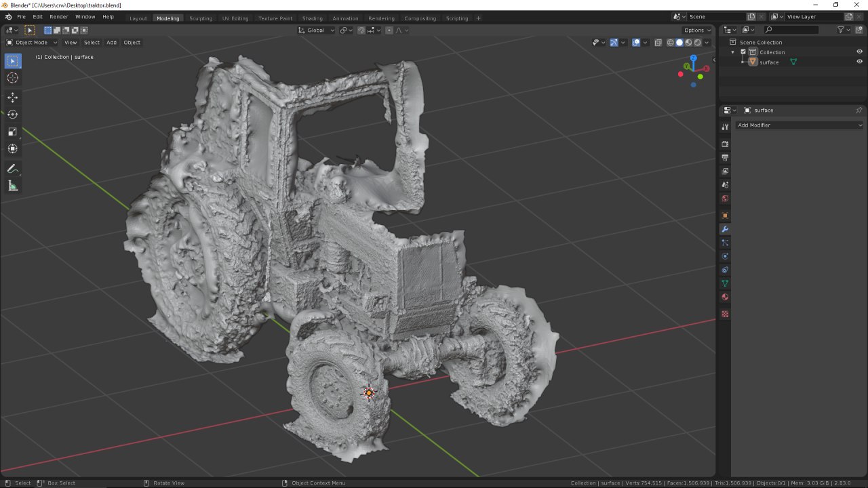Open the outliner display mode dropdown
The width and height of the screenshot is (868, 488).
coord(747,30)
